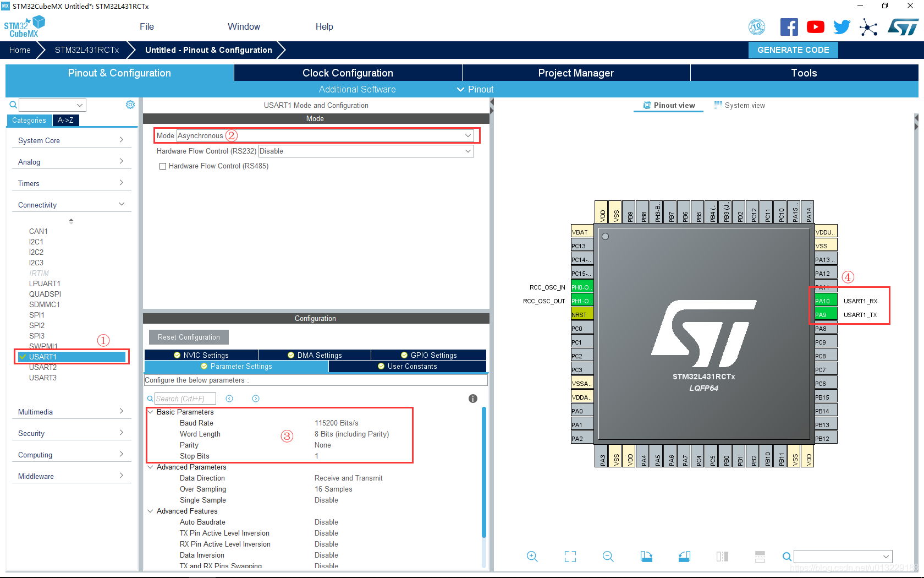Click the zoom out icon under the chip view
The height and width of the screenshot is (578, 924).
coord(608,557)
